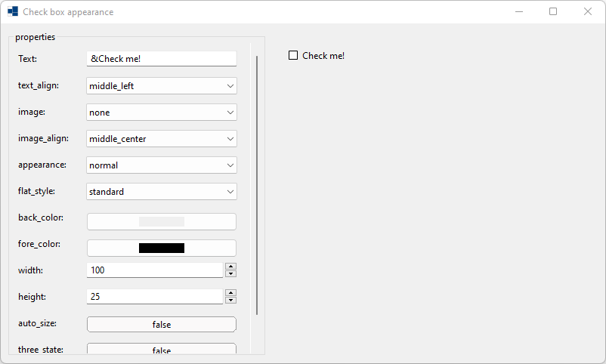Pick a back_color from its swatch
Viewport: 606px width, 364px height.
pos(162,221)
